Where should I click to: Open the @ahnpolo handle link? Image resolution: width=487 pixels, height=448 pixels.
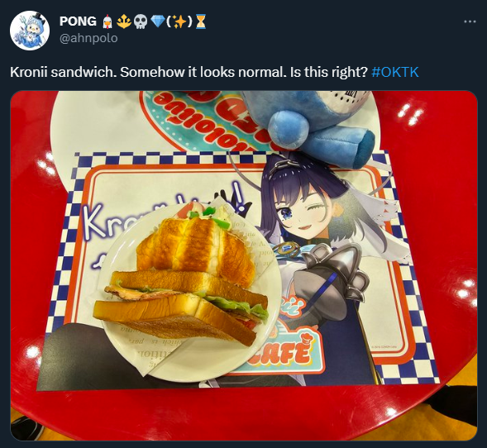click(88, 38)
